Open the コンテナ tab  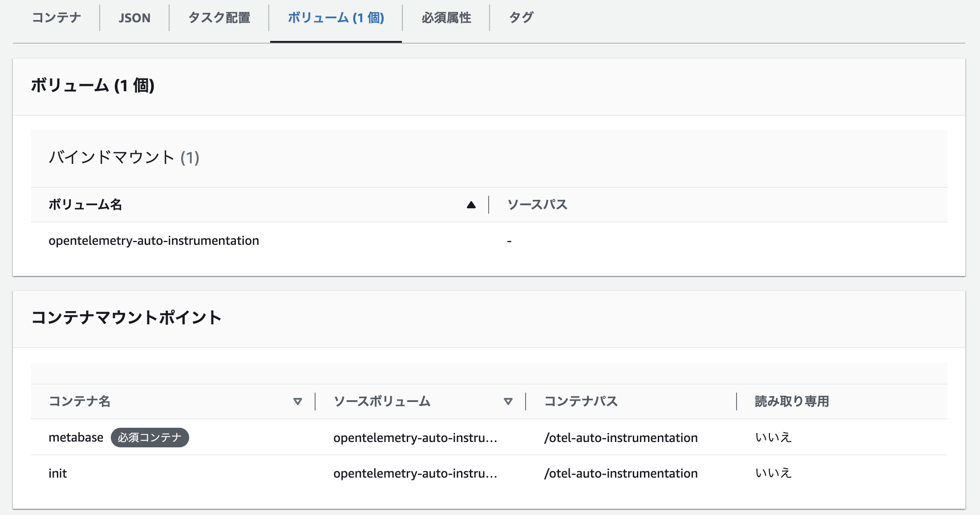56,17
